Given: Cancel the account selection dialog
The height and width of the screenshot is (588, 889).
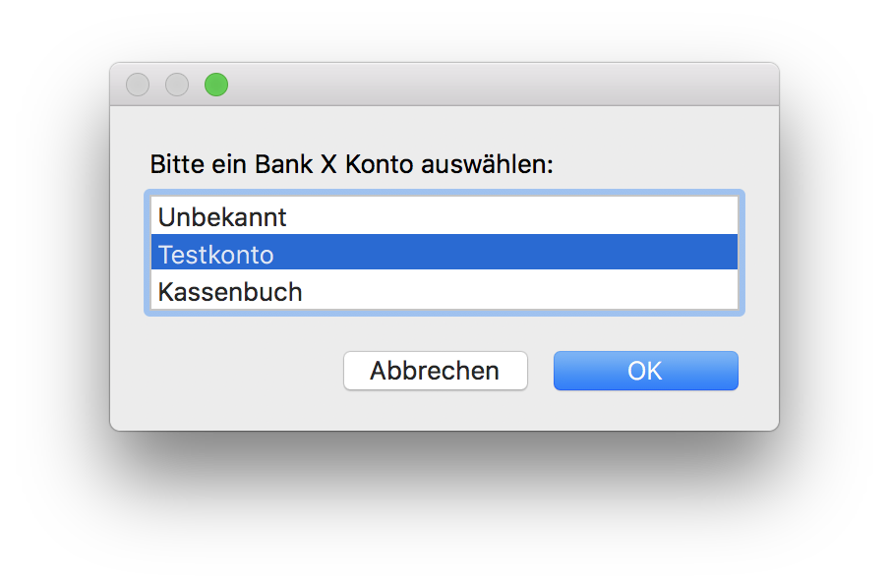Looking at the screenshot, I should pos(435,371).
